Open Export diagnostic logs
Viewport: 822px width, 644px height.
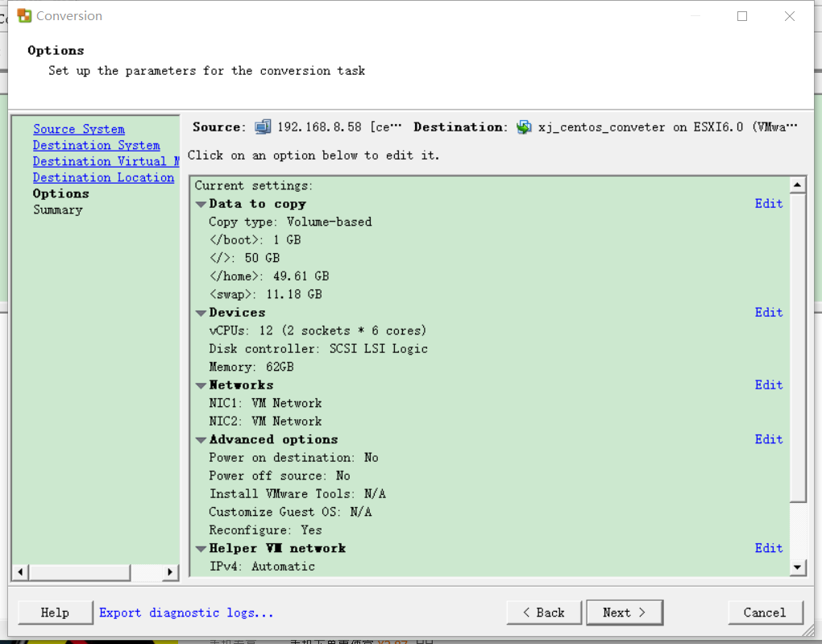coord(185,613)
